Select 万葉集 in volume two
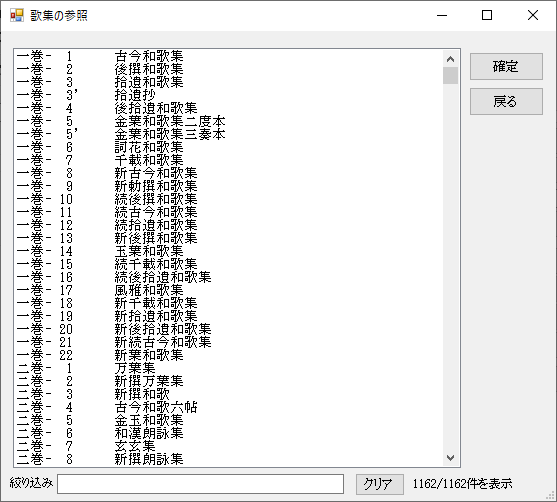This screenshot has width=557, height=502. [x=229, y=368]
